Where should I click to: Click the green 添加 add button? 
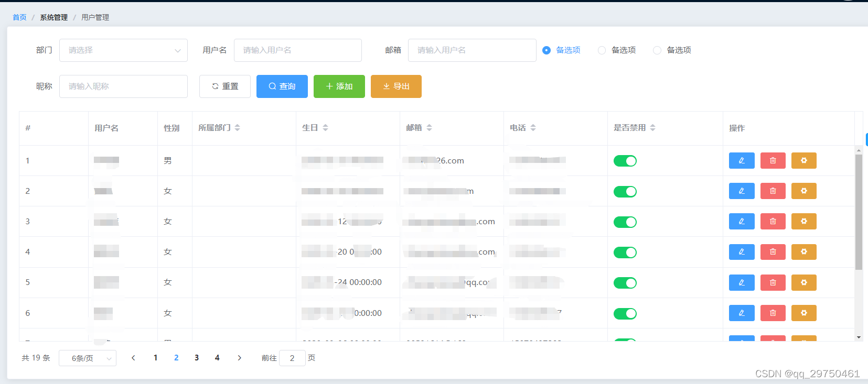point(339,86)
